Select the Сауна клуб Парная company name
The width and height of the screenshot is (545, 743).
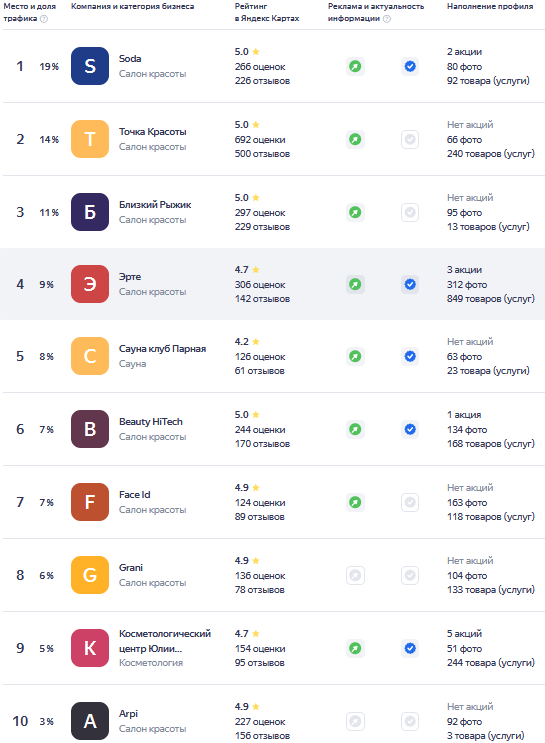163,349
